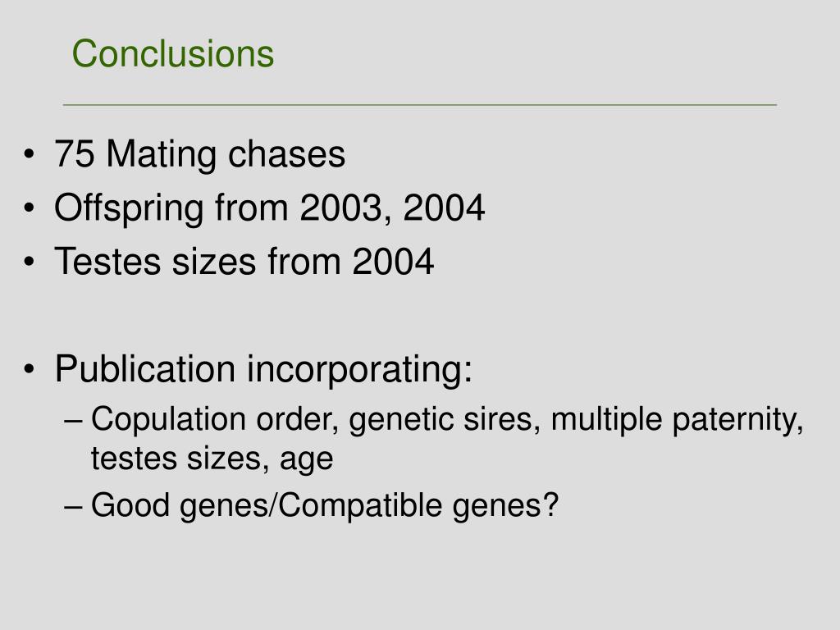Click the words multiple paternity
The width and height of the screenshot is (840, 630).
(677, 419)
